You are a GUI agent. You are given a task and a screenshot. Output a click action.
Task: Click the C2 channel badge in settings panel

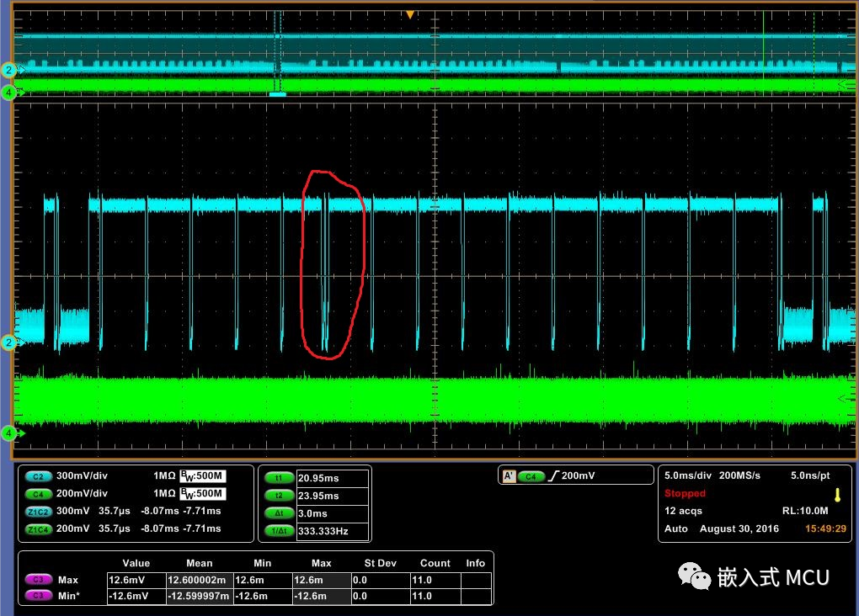point(39,476)
